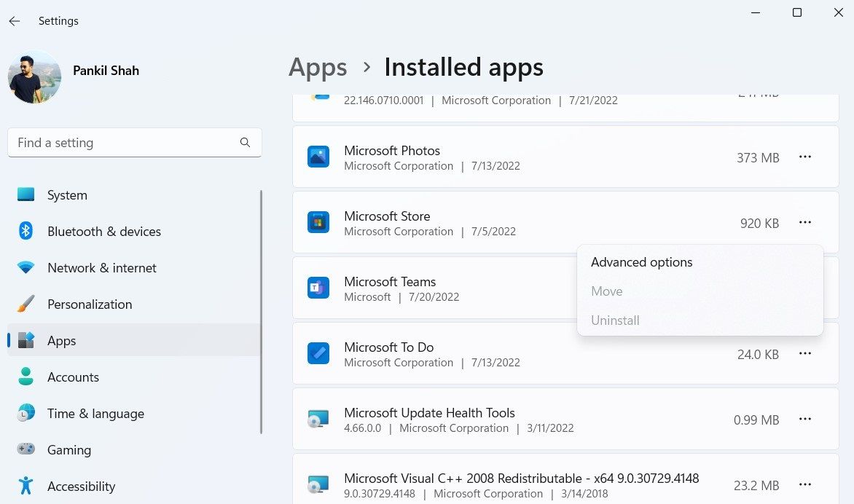
Task: Click Visual C++ 2008 Redistributable icon
Action: tap(318, 484)
